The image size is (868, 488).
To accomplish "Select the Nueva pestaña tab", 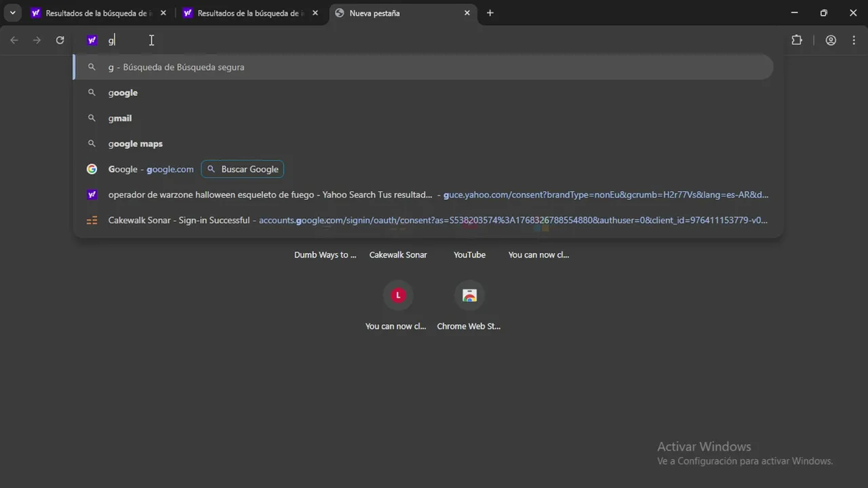I will pos(402,13).
